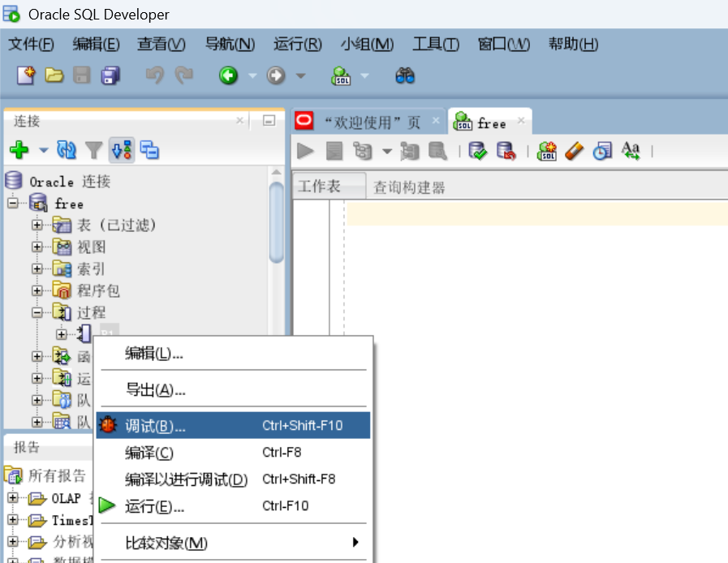This screenshot has width=728, height=563.
Task: Click the Rollback icon with red arrow
Action: pos(506,151)
